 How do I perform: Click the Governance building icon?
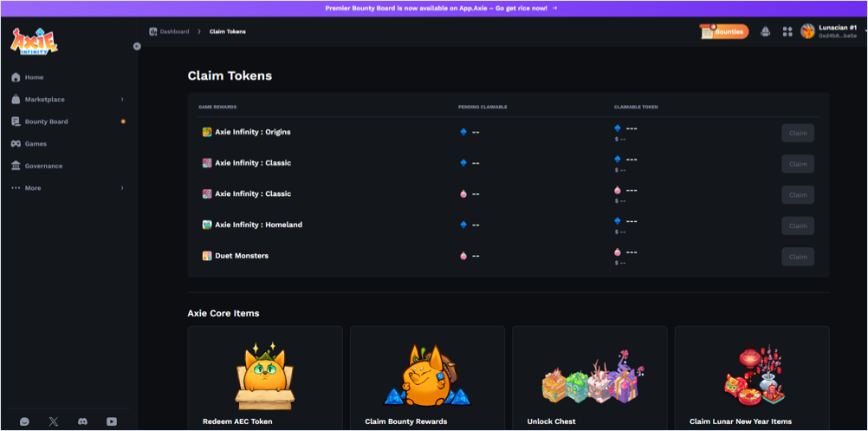(16, 167)
